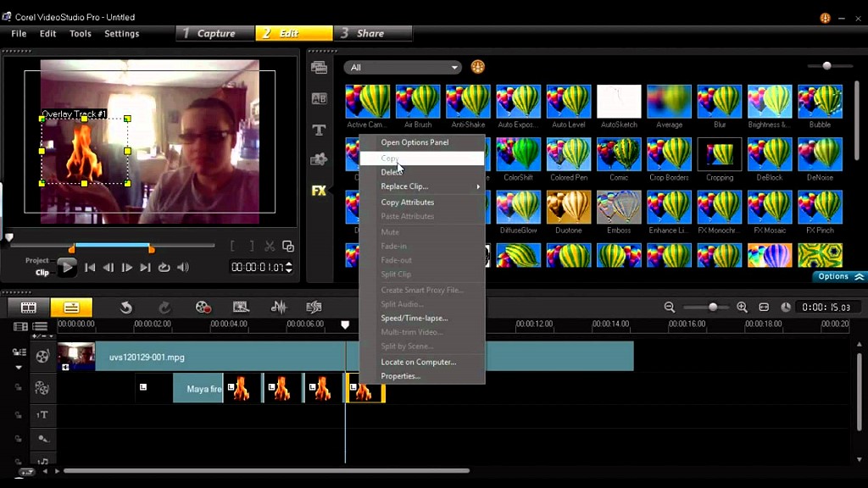Click the enlarge preview window icon

coord(288,247)
